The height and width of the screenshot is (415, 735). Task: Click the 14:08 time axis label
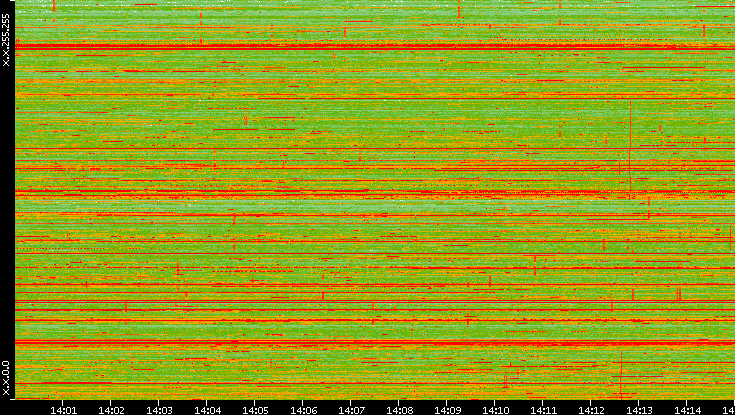click(399, 410)
